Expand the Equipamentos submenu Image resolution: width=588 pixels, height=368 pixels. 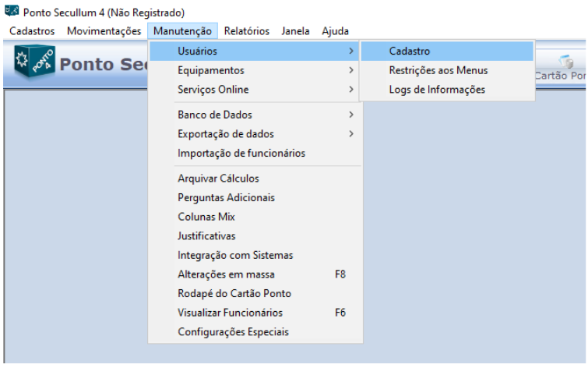(210, 70)
